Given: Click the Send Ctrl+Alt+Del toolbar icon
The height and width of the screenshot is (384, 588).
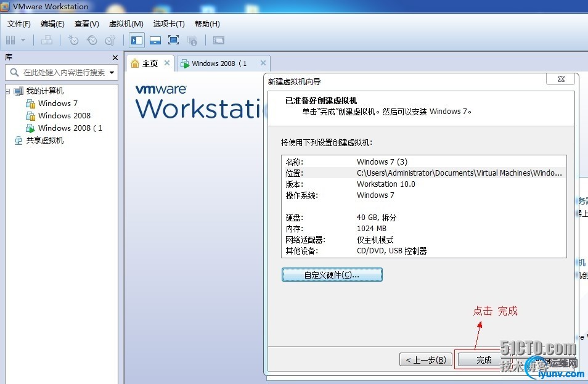Looking at the screenshot, I should (x=47, y=39).
